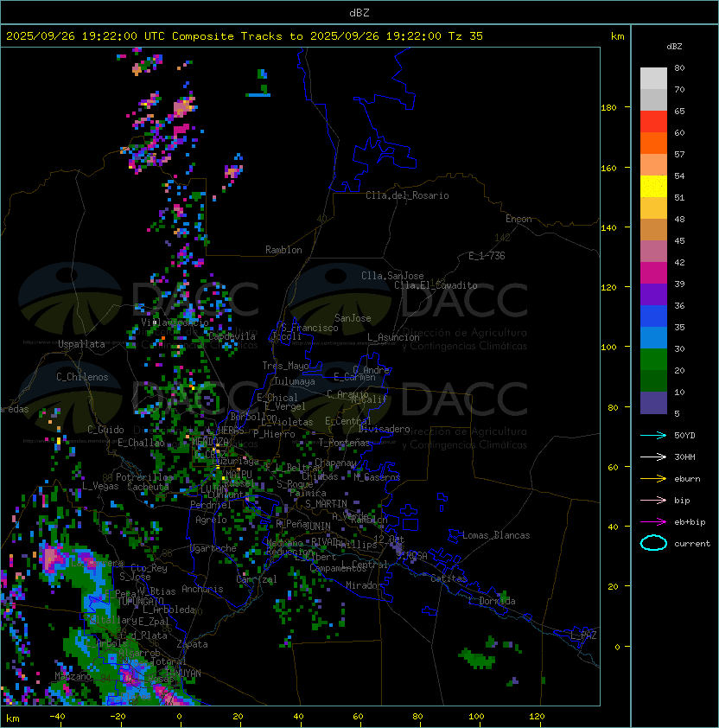Pick the magenta swatch above 39

click(x=653, y=273)
